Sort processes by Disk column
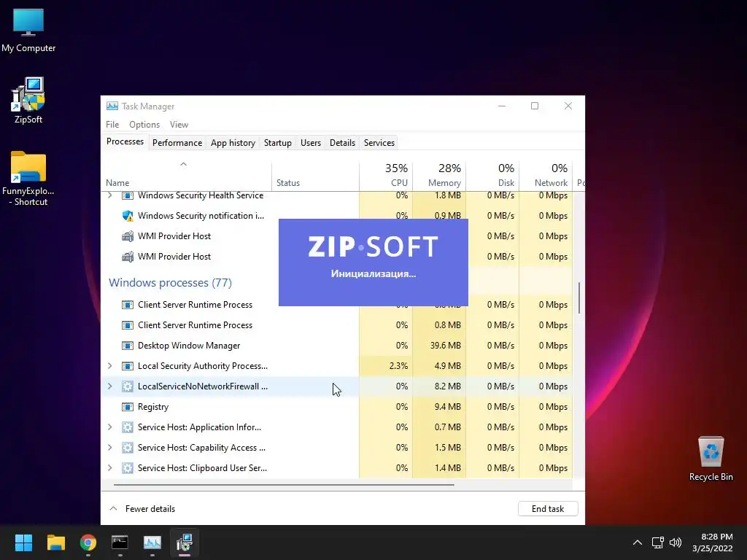747x560 pixels. (x=492, y=176)
